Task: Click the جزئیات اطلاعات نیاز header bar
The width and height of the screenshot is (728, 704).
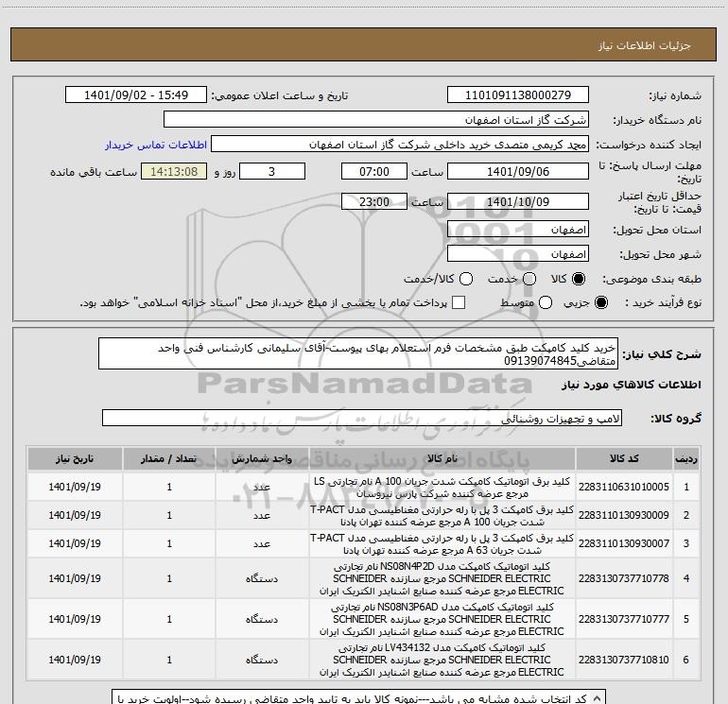Action: coord(364,44)
